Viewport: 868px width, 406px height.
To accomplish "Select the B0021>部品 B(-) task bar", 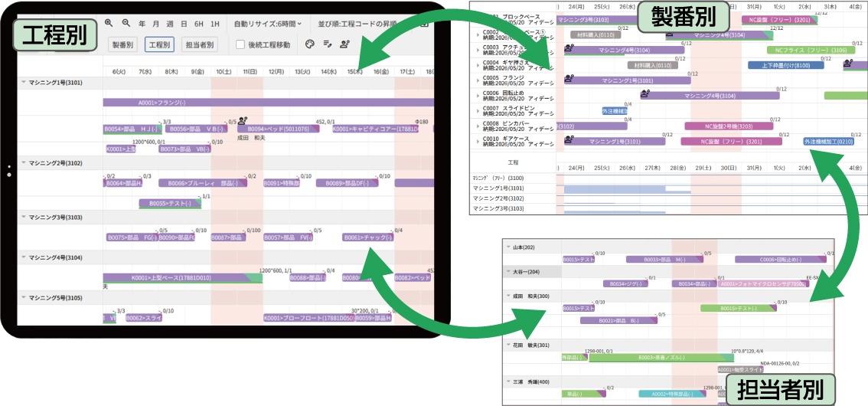I will tap(619, 320).
